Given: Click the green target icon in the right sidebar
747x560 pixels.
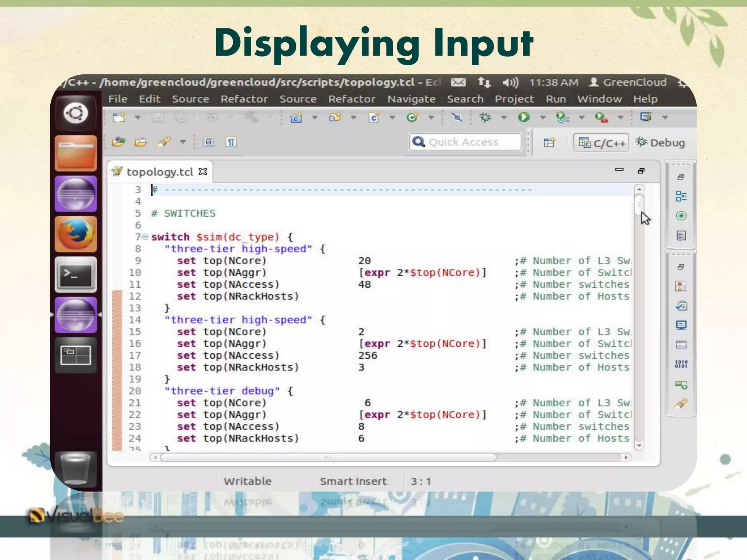Looking at the screenshot, I should click(x=681, y=216).
